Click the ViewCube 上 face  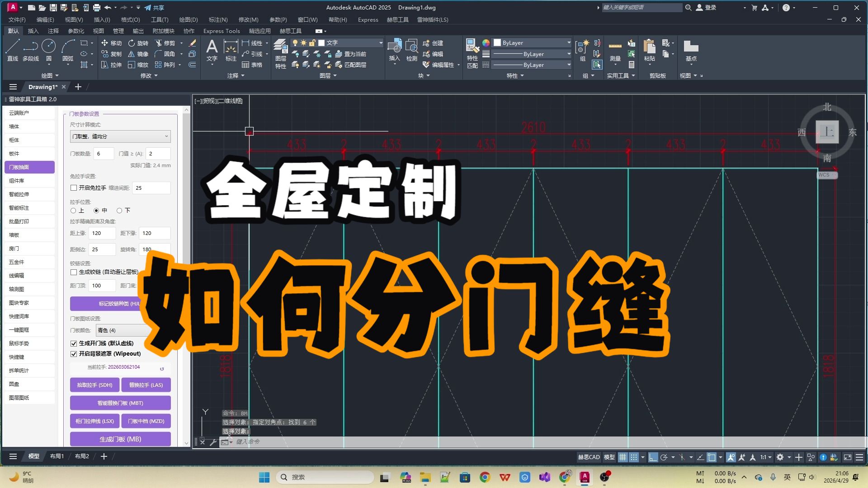click(827, 132)
